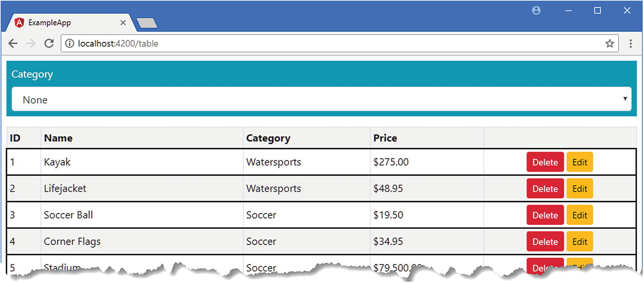The image size is (644, 283).
Task: Click the localhost:4200/table address bar
Action: pyautogui.click(x=299, y=44)
